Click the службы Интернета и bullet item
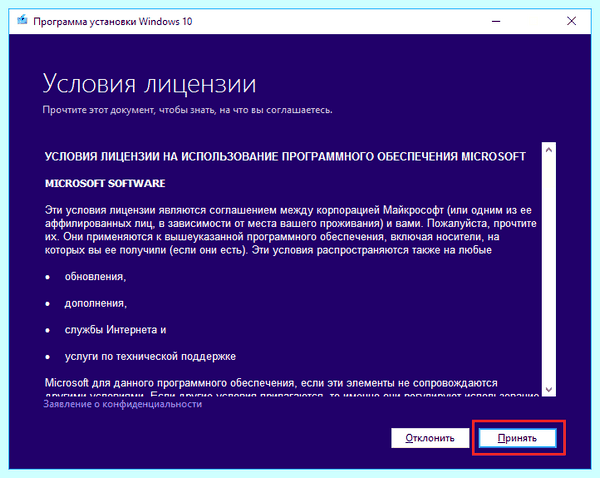This screenshot has width=600, height=478. (115, 330)
